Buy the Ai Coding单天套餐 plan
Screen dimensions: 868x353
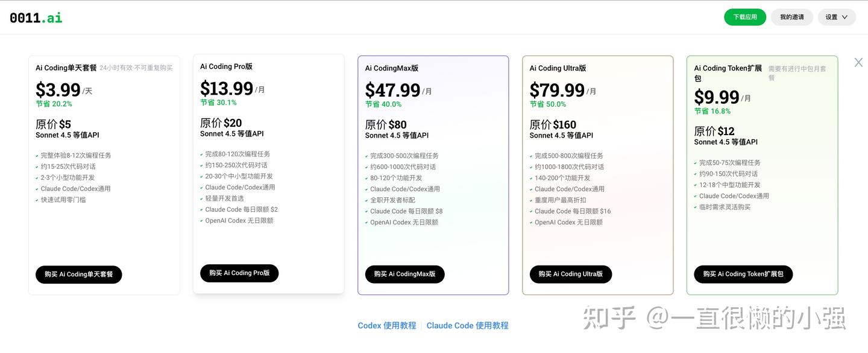pos(78,275)
